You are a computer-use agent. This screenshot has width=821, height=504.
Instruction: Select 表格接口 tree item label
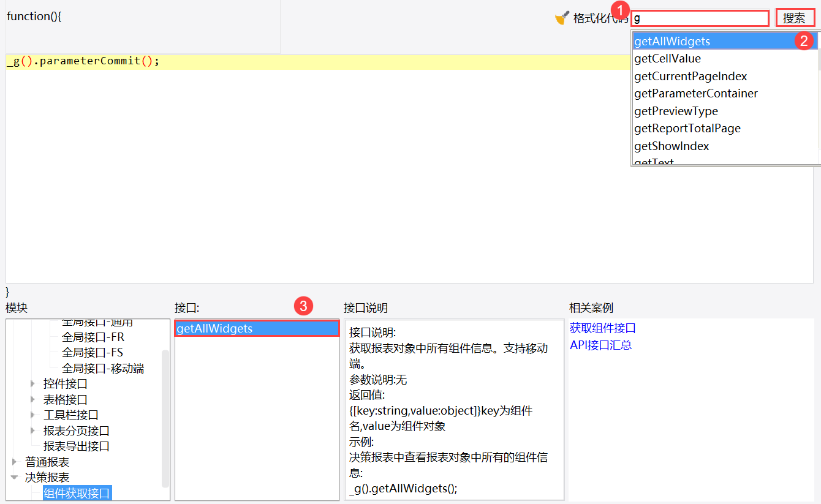click(x=66, y=399)
